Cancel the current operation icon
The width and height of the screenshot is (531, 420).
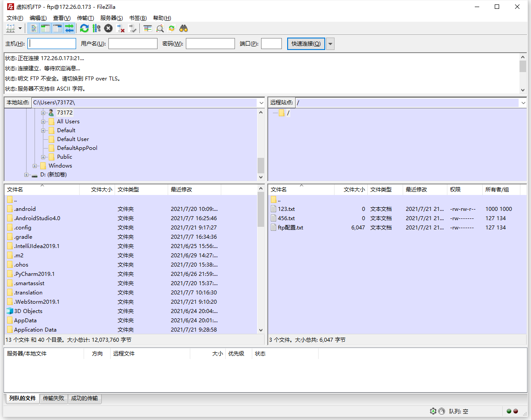point(108,28)
